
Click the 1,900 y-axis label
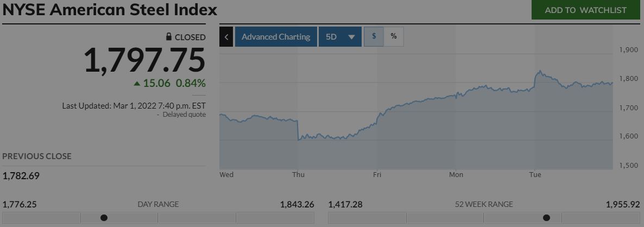pyautogui.click(x=628, y=50)
